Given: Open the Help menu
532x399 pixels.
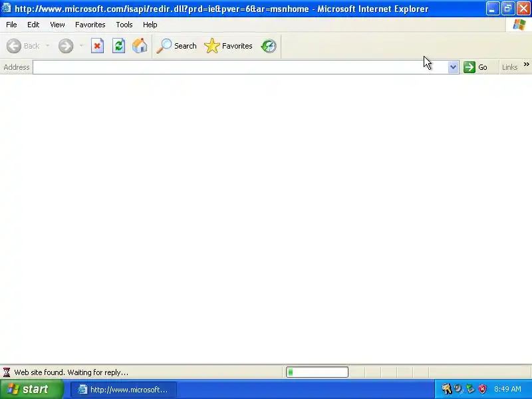Looking at the screenshot, I should pos(150,25).
